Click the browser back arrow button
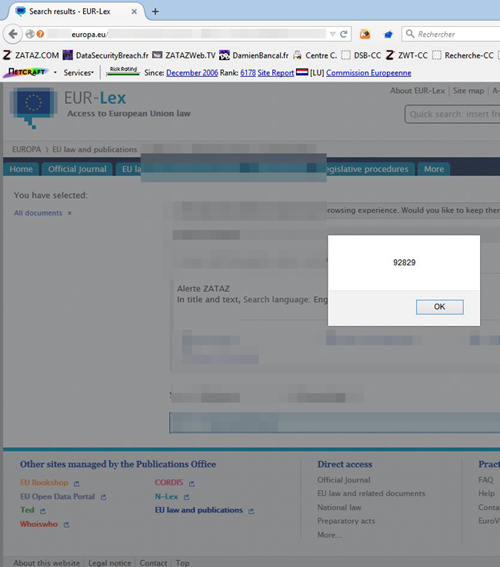The height and width of the screenshot is (567, 500). tap(13, 34)
